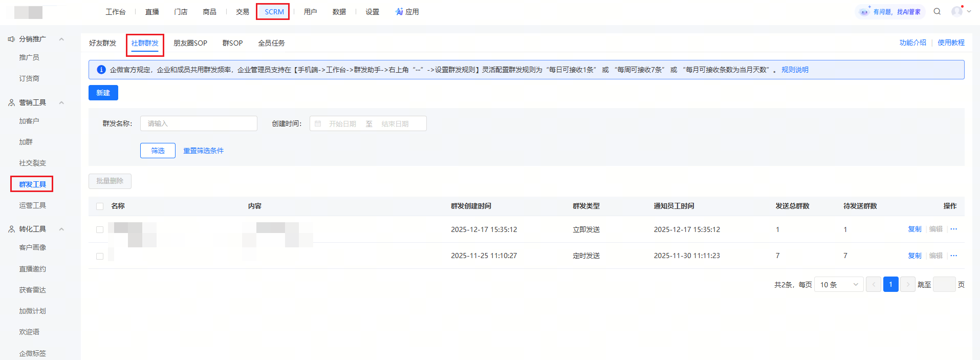Reset filters via 重置筛选条件

tap(203, 151)
